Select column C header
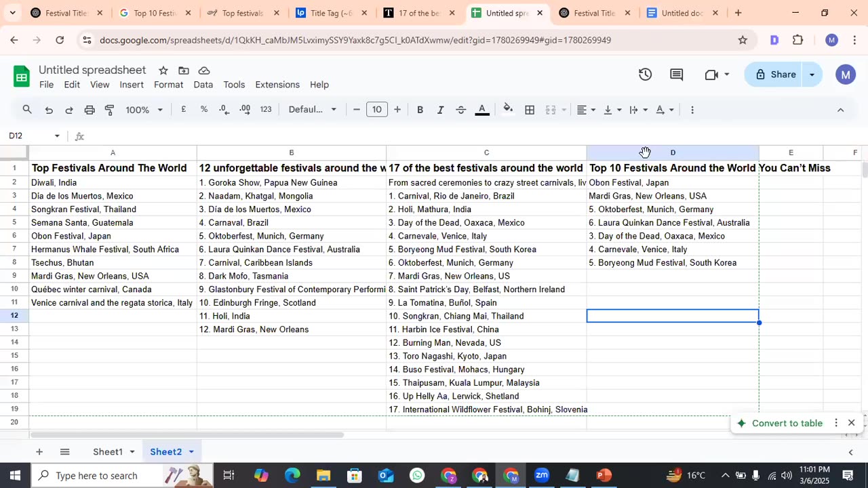The image size is (868, 488). coord(486,152)
